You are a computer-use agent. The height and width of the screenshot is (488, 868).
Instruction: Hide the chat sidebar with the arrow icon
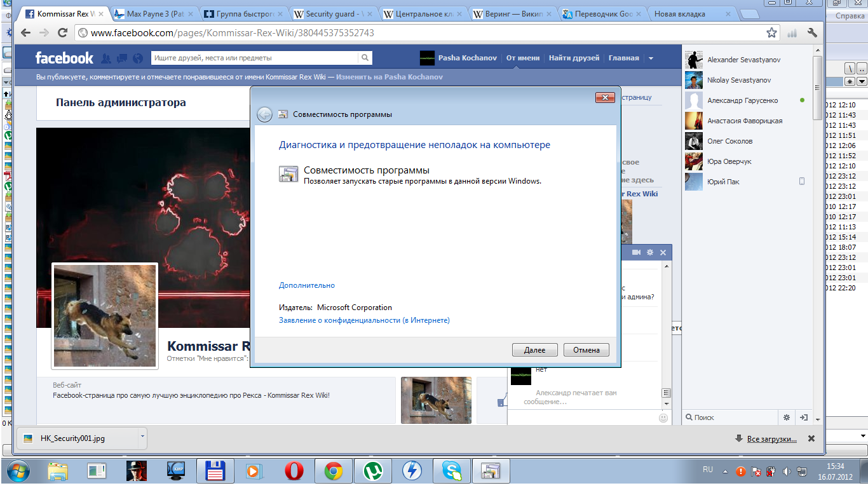point(804,417)
